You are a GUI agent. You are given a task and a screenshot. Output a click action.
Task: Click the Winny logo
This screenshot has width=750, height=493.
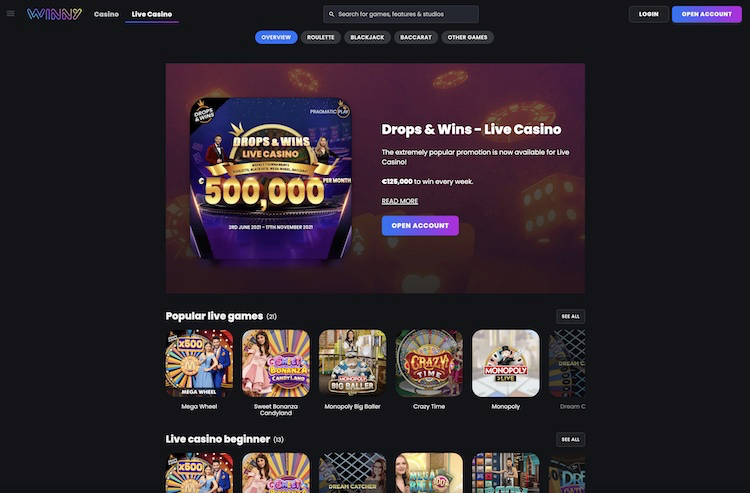click(x=54, y=14)
